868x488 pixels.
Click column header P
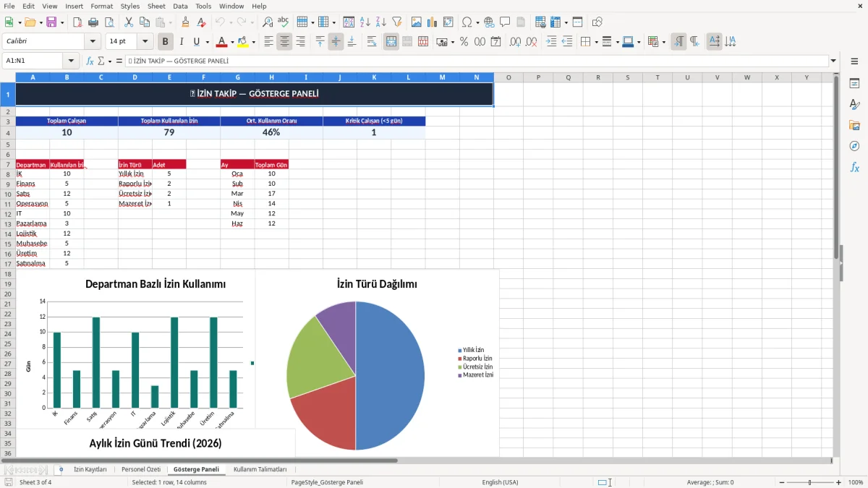538,77
